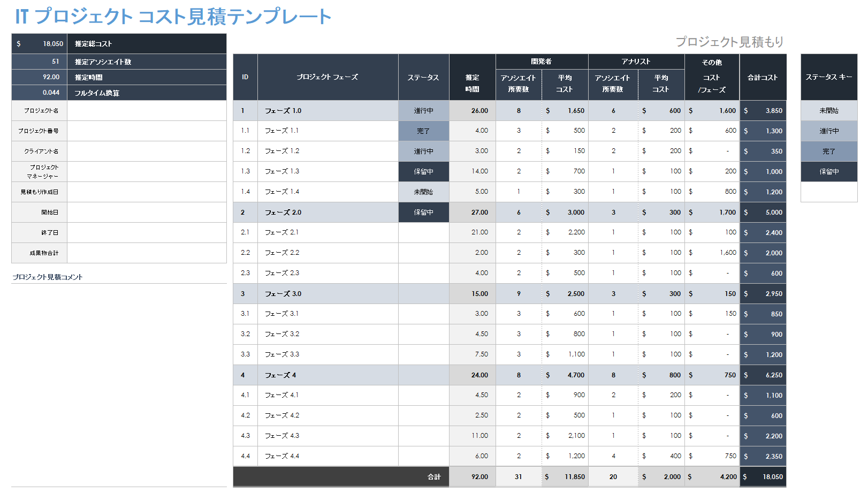Select the 推定総コスト label cell

(x=147, y=44)
